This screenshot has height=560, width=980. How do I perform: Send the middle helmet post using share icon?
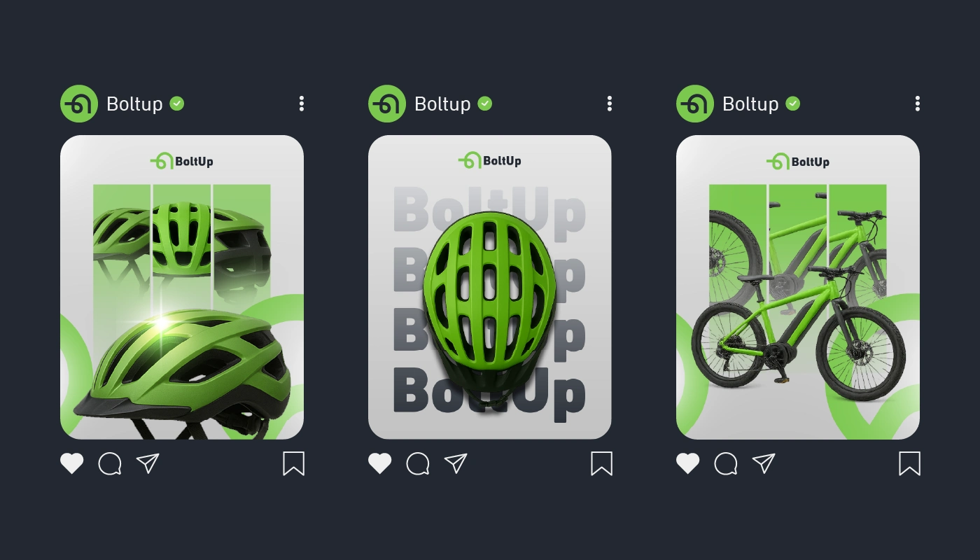456,463
